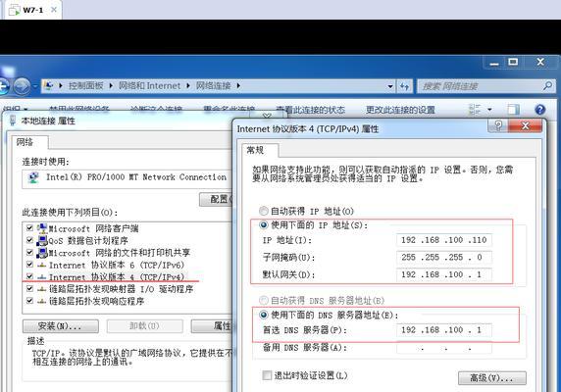Screen dimensions: 561x392
Task: Expand the view options dropdown arrow in the toolbar
Action: [489, 110]
